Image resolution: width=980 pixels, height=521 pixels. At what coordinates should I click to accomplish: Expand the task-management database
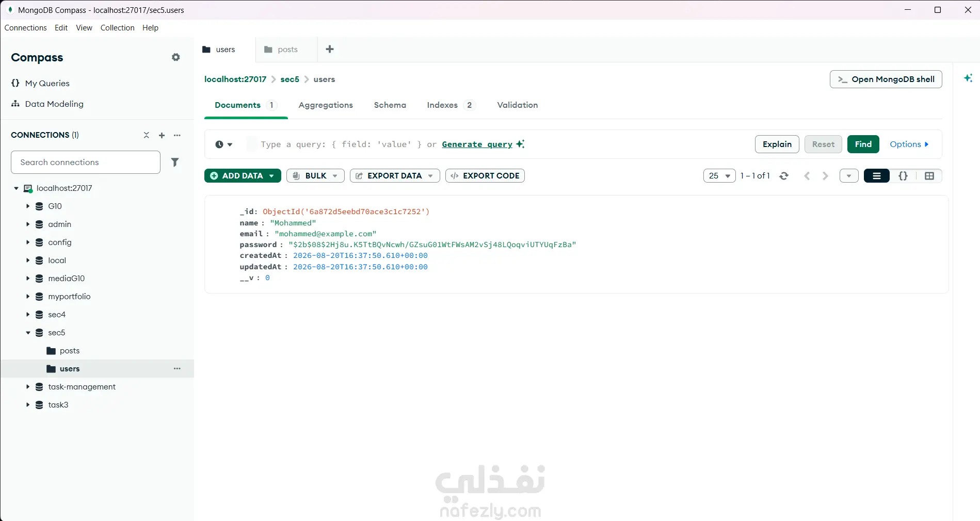pos(28,387)
